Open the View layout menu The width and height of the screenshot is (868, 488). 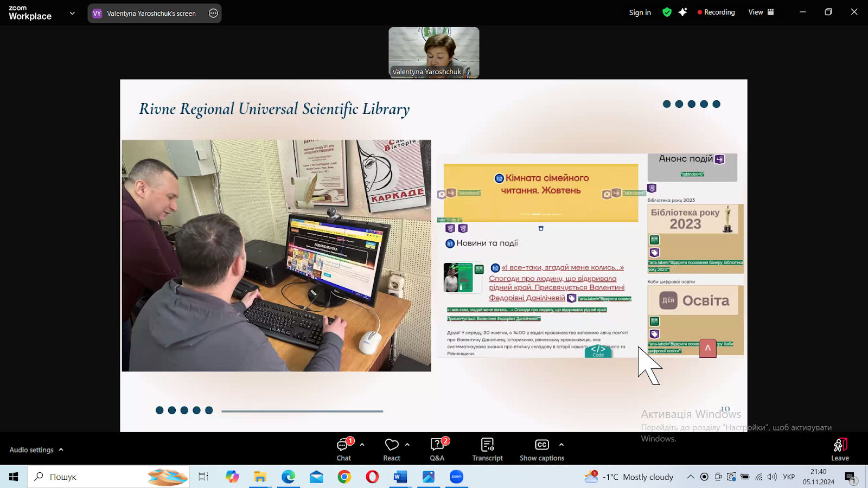[x=761, y=12]
